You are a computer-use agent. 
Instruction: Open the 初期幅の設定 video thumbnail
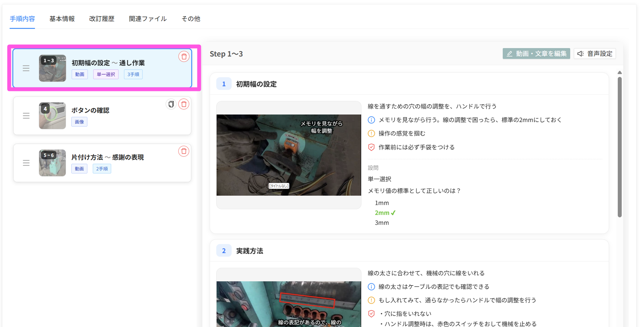[289, 155]
